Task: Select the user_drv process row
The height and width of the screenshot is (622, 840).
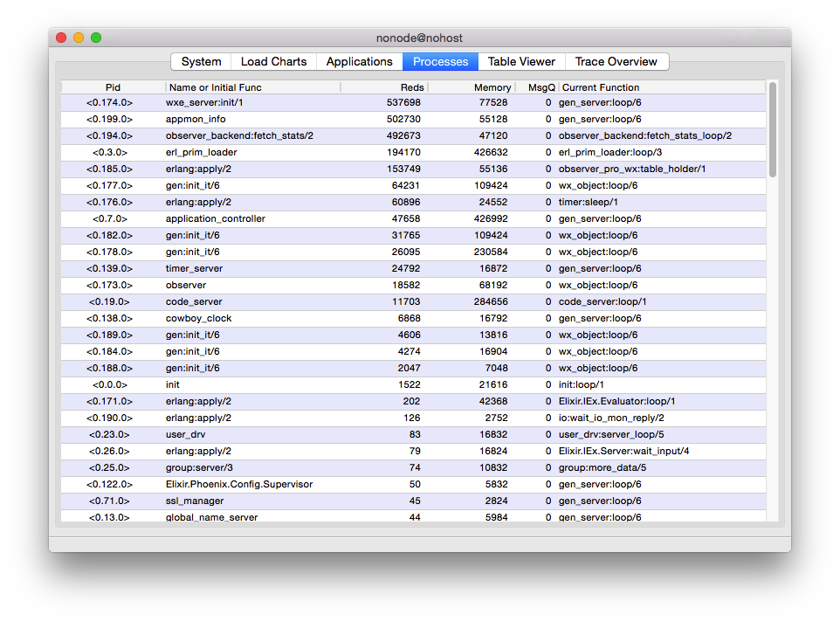Action: pos(413,434)
